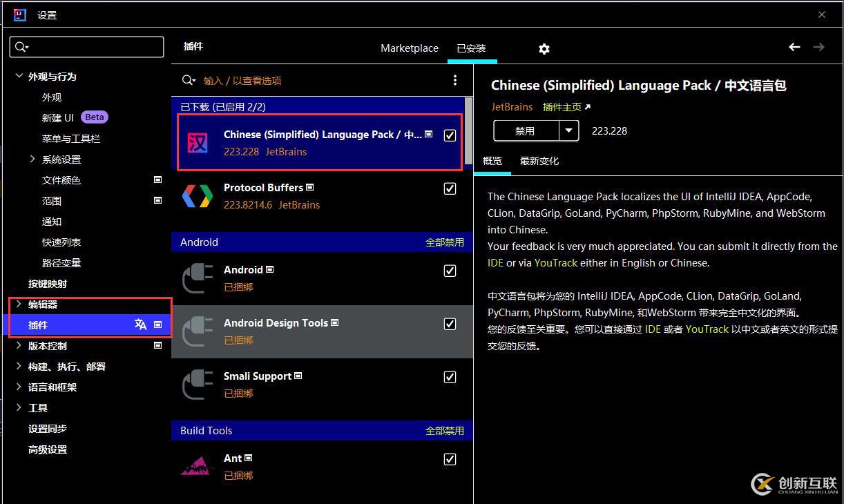This screenshot has height=504, width=844.
Task: Switch to the 已安装 tab
Action: (472, 48)
